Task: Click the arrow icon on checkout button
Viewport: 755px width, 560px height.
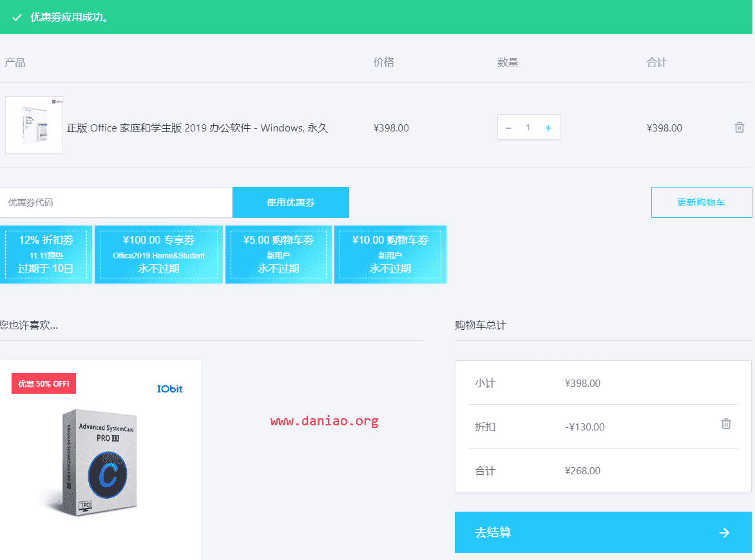Action: tap(724, 532)
